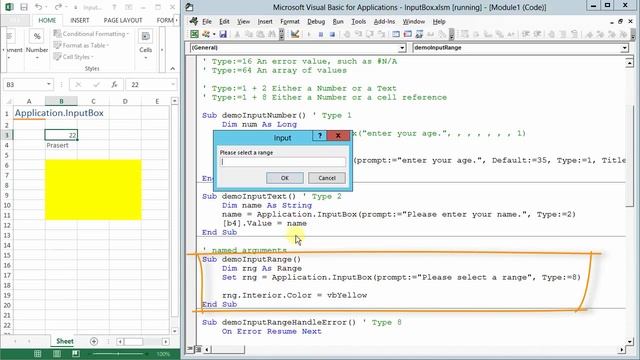Select row 10 header in the sheet
The height and width of the screenshot is (360, 640).
(x=7, y=205)
